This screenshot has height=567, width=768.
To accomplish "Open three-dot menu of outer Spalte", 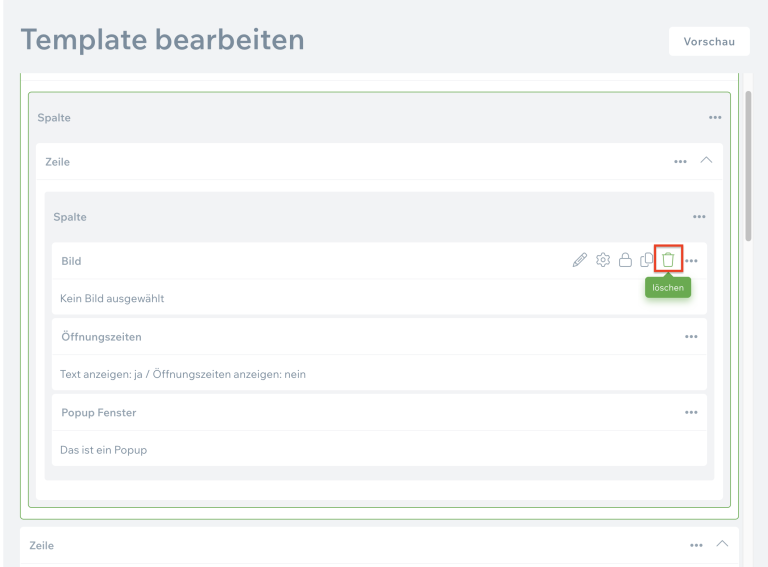I will (715, 117).
